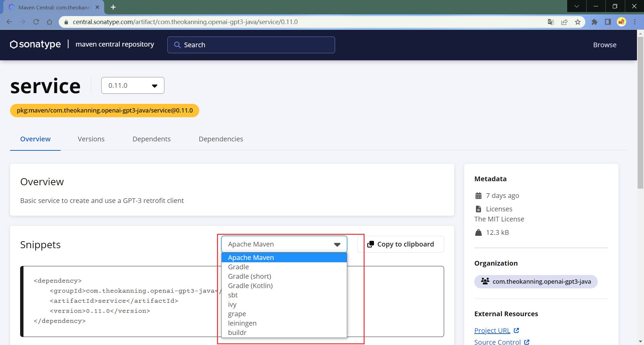View site security padlock info
This screenshot has height=345, width=644.
click(66, 22)
